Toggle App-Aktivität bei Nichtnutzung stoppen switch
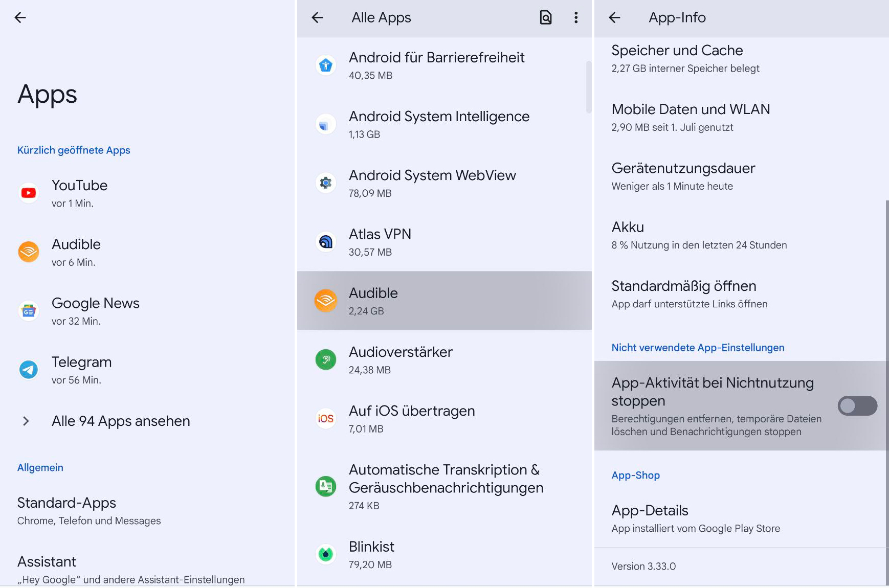 tap(857, 406)
